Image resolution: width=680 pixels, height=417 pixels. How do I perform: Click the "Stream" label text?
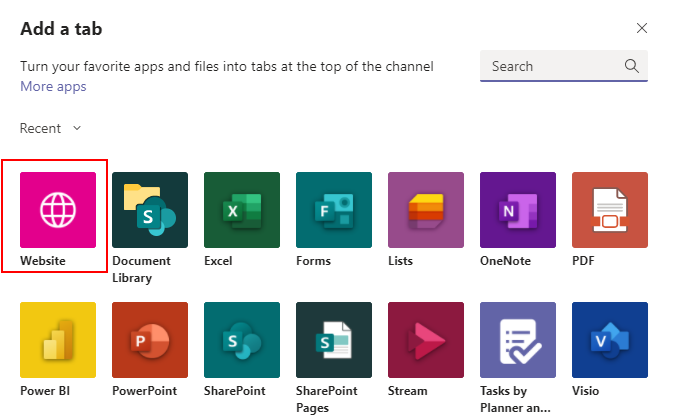click(x=407, y=391)
